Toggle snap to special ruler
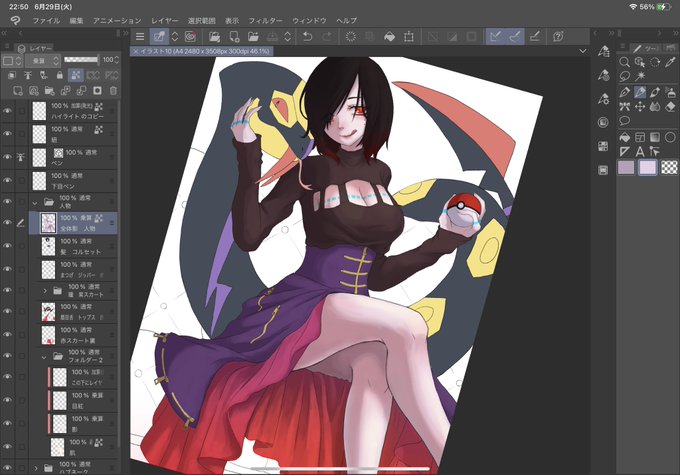 [x=515, y=37]
